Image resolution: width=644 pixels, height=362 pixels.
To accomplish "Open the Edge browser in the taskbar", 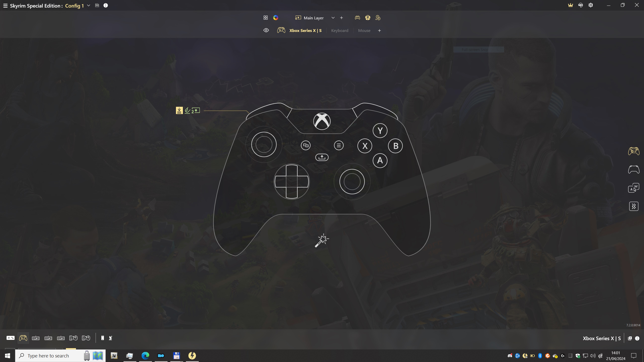I will pos(145,355).
